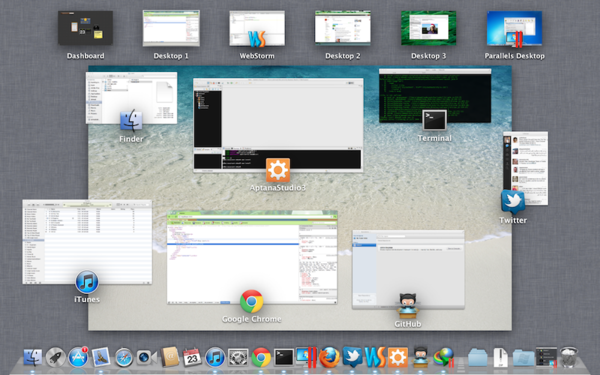Open the WebStorm full-screen space
600x375 pixels.
point(257,28)
